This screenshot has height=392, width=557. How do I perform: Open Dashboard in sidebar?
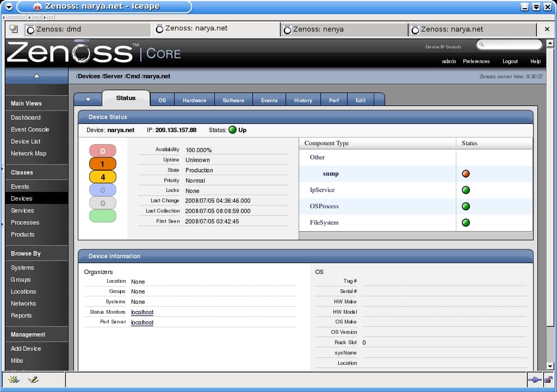26,117
